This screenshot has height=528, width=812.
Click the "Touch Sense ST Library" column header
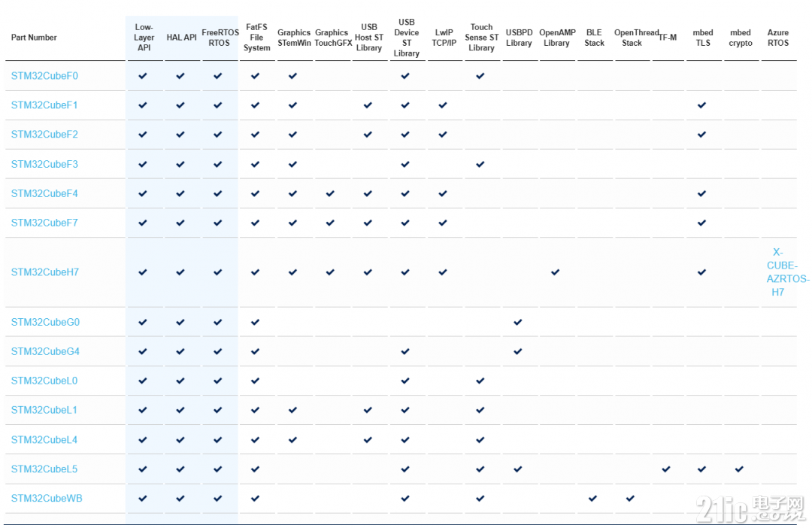point(482,38)
